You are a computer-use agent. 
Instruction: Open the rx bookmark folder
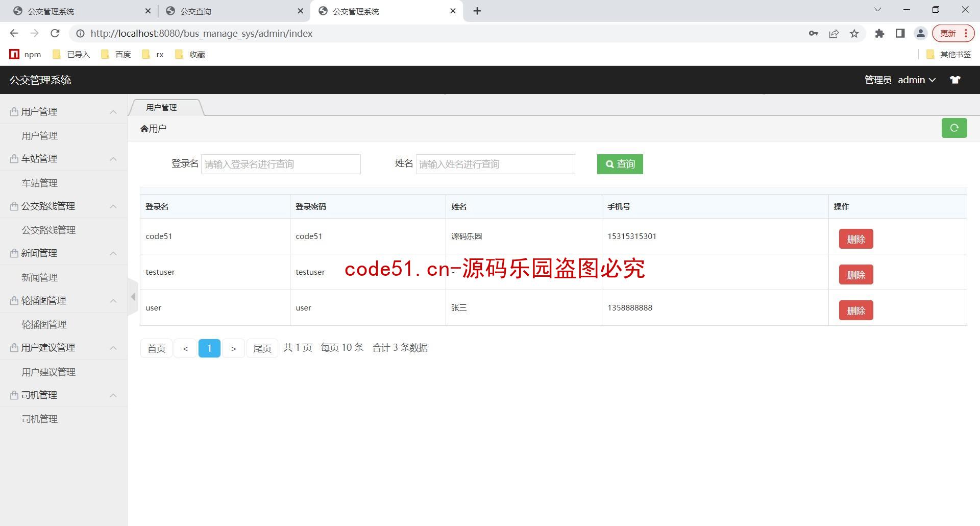tap(153, 54)
